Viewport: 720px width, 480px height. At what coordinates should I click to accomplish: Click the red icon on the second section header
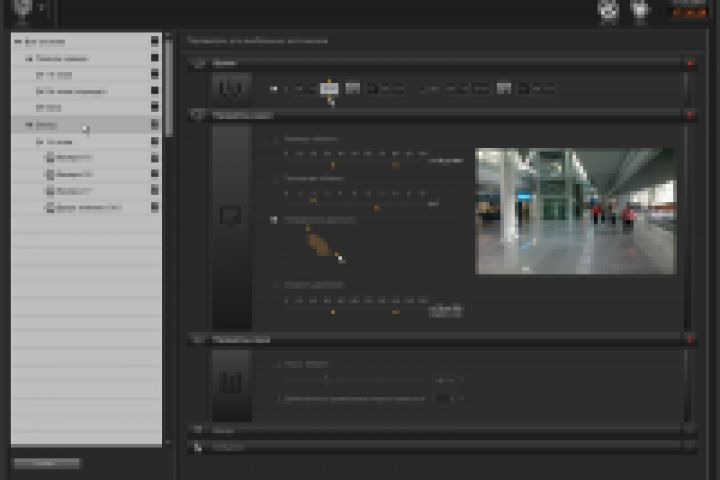click(x=690, y=115)
